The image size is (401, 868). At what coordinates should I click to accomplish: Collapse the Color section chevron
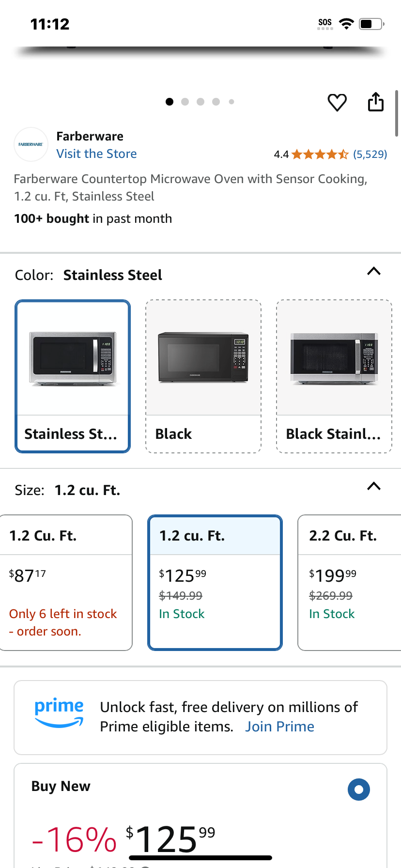tap(374, 271)
